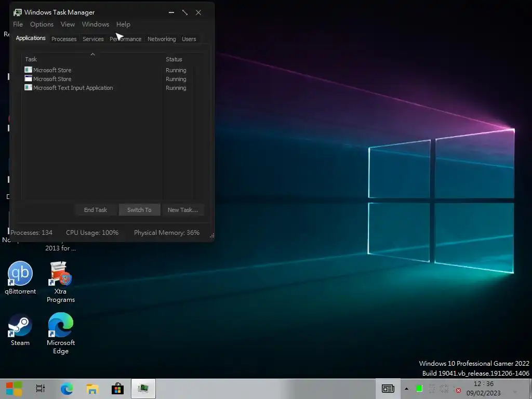
Task: Minimize the Task Manager window
Action: 171,12
